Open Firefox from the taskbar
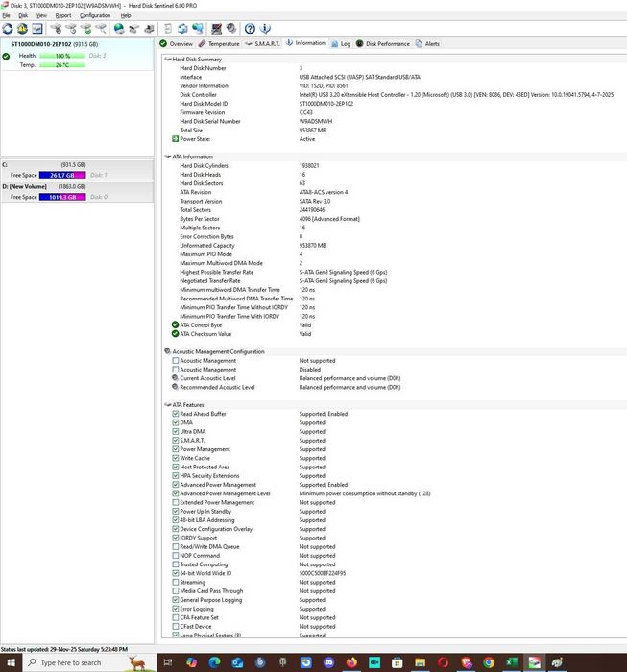The width and height of the screenshot is (627, 672). point(351,662)
